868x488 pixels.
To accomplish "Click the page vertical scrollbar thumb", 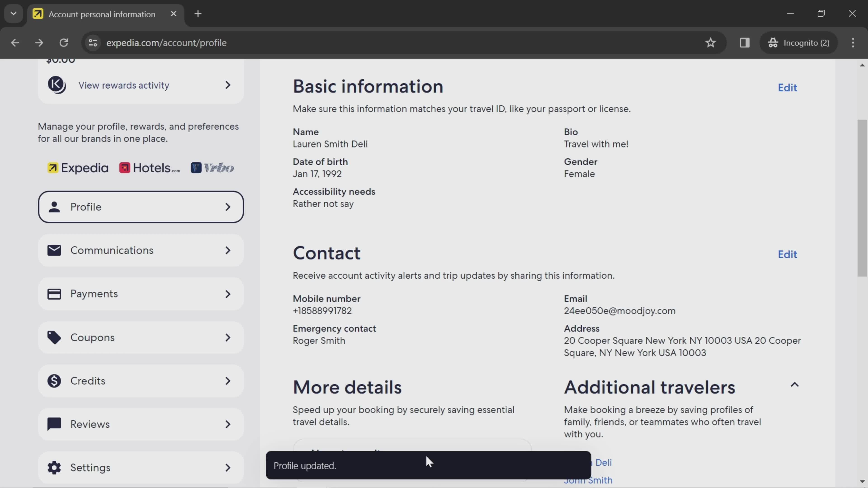I will [862, 198].
